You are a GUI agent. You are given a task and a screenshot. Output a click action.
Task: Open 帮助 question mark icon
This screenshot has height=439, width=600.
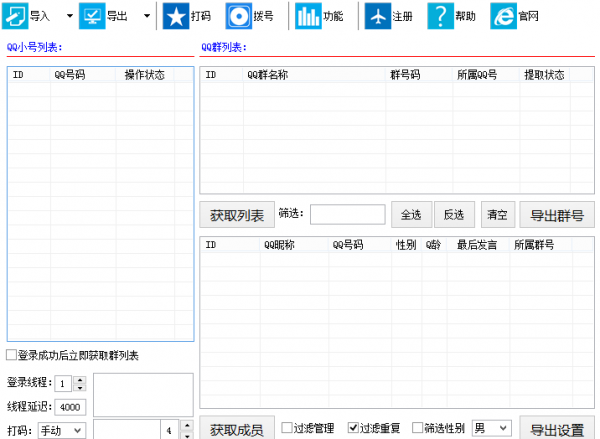point(440,16)
